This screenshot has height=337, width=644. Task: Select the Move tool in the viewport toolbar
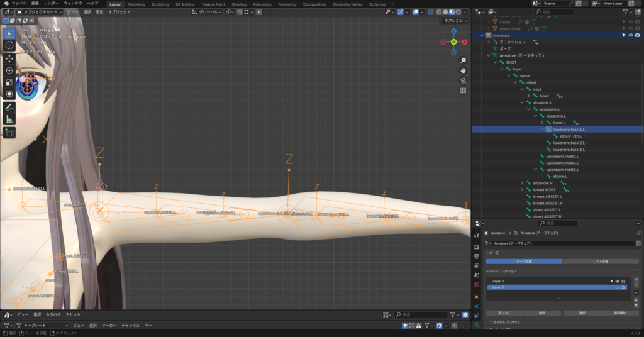pos(9,58)
